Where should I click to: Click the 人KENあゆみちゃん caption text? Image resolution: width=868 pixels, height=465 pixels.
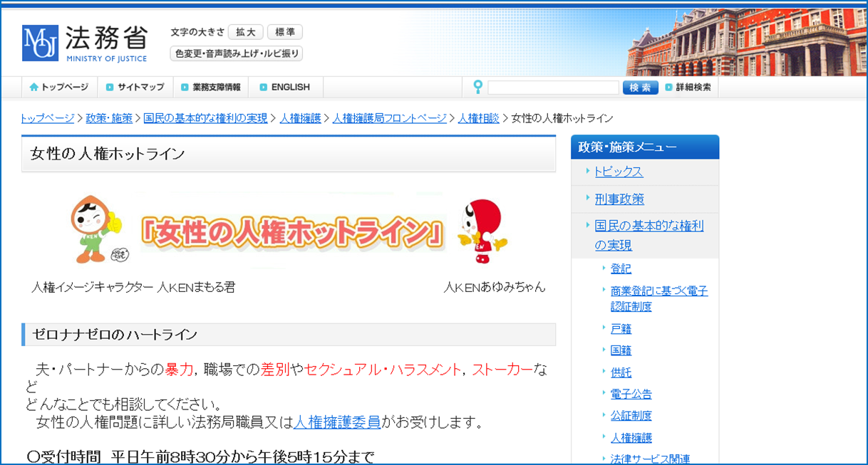495,287
